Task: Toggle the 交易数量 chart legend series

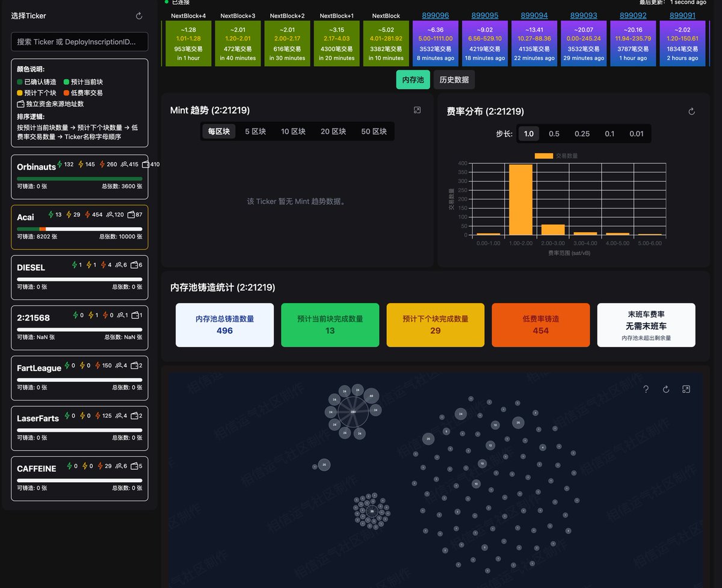Action: pyautogui.click(x=556, y=156)
